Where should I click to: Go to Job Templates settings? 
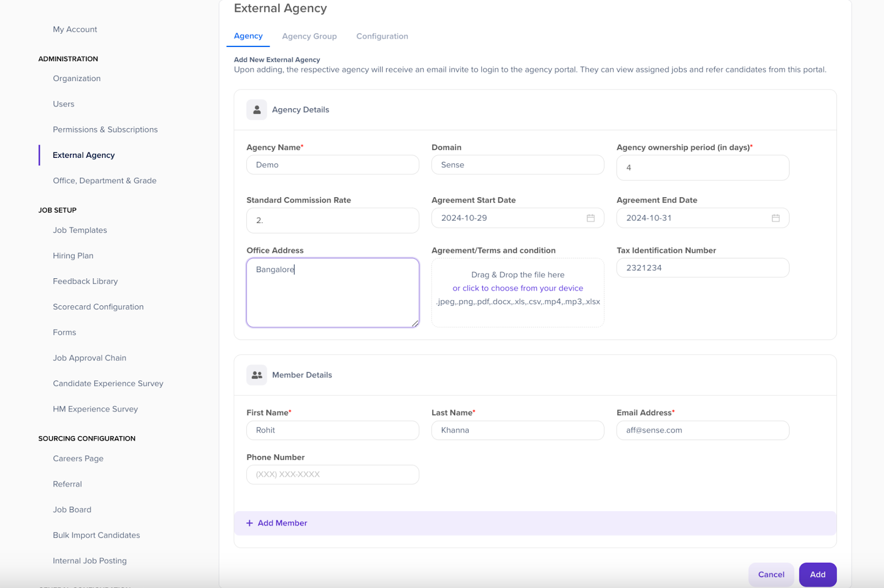pos(80,230)
